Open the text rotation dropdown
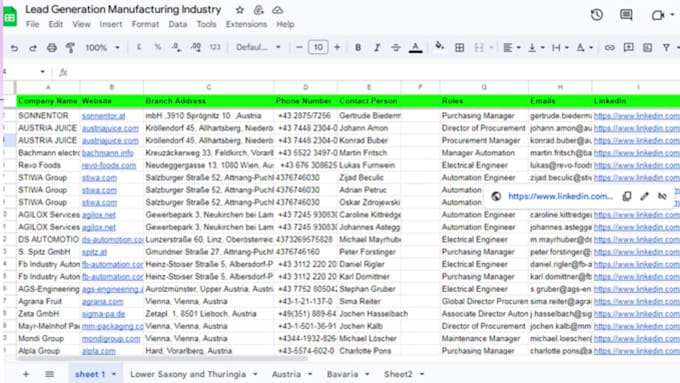The width and height of the screenshot is (680, 383). pos(584,48)
